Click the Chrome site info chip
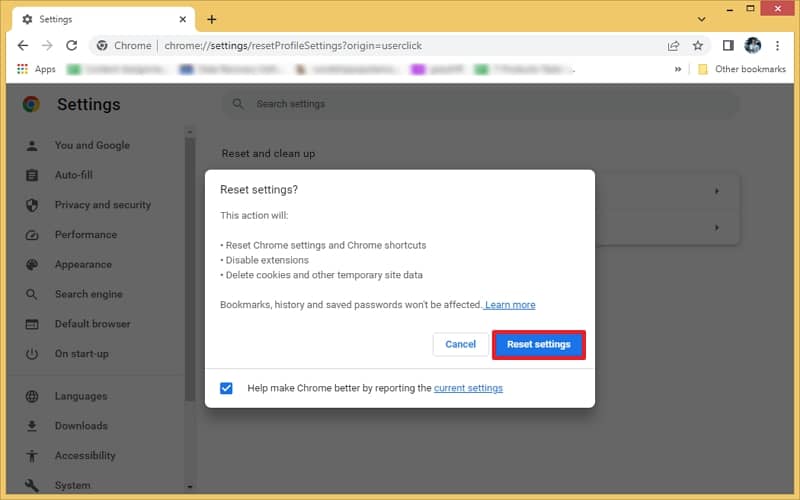800x500 pixels. click(x=124, y=45)
